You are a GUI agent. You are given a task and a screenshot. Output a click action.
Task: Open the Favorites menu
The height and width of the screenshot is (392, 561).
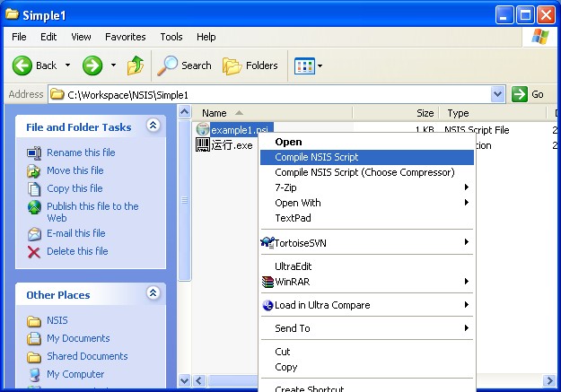click(126, 37)
